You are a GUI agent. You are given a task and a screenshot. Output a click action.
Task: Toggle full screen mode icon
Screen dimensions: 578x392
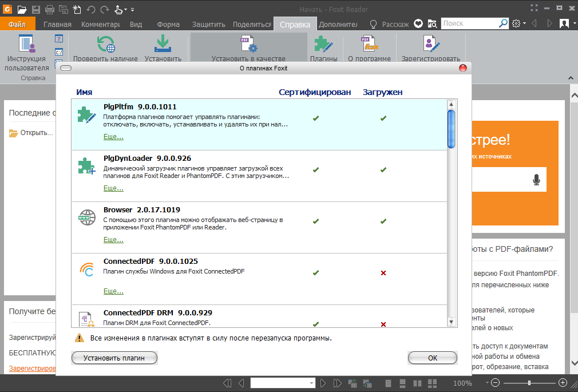click(x=534, y=8)
